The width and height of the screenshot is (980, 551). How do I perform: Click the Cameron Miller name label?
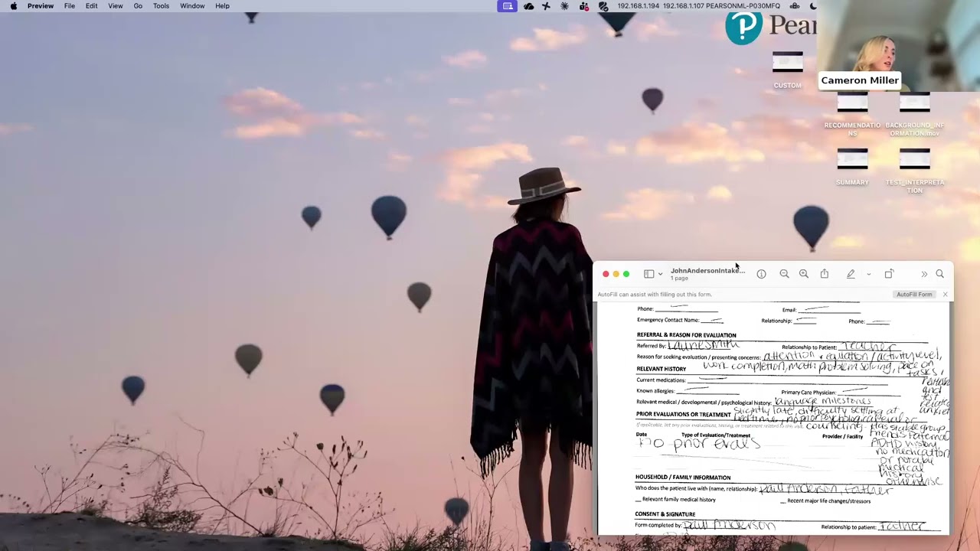(860, 80)
